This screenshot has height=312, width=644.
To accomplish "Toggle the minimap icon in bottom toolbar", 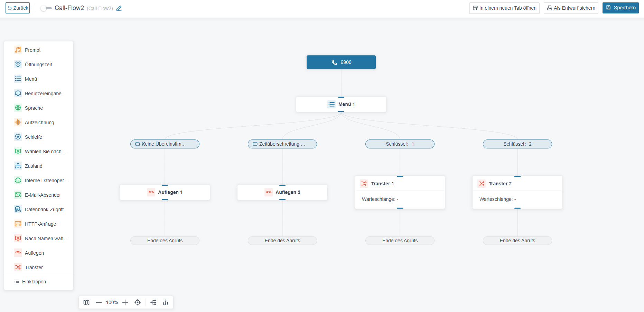I will [x=86, y=302].
